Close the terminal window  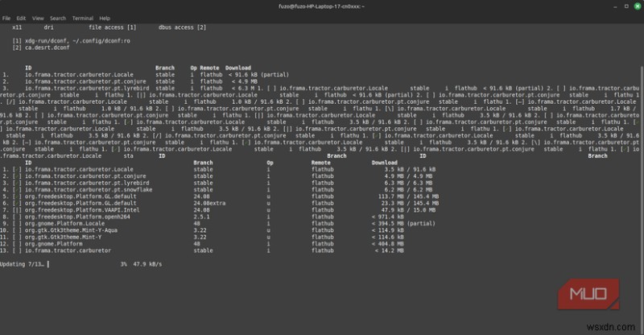pos(638,6)
